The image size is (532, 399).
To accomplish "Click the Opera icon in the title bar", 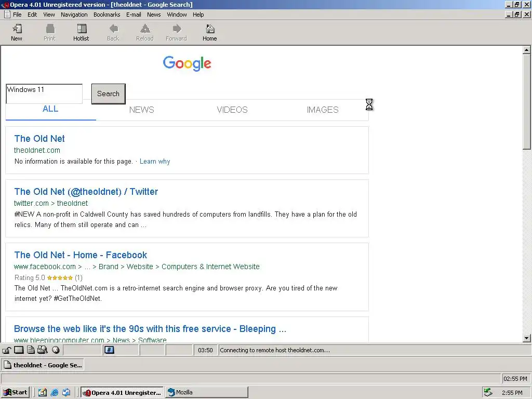I will [5, 5].
